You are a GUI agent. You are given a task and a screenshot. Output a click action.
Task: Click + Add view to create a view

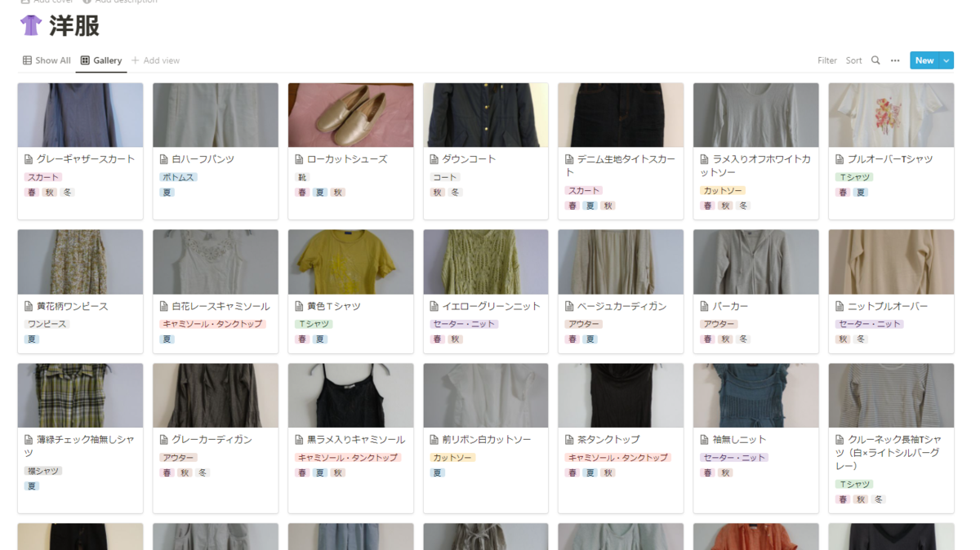pos(155,60)
